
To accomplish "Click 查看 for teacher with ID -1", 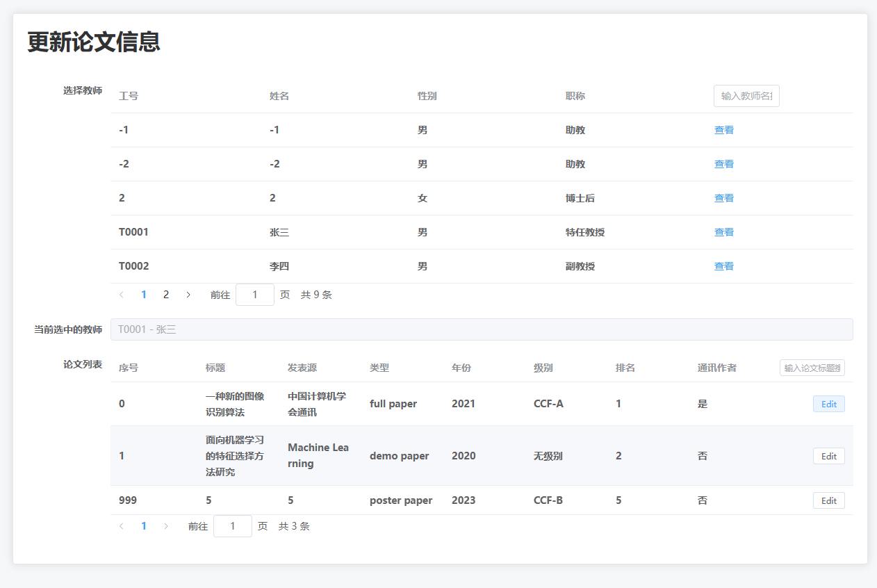I will pyautogui.click(x=724, y=129).
